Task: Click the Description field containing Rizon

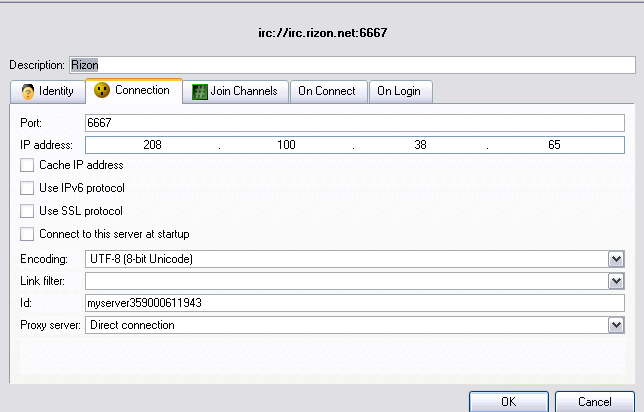Action: pos(352,65)
